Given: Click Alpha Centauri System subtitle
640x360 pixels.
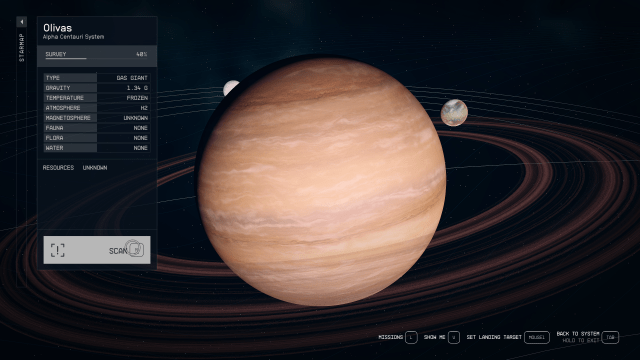Looking at the screenshot, I should 73,37.
